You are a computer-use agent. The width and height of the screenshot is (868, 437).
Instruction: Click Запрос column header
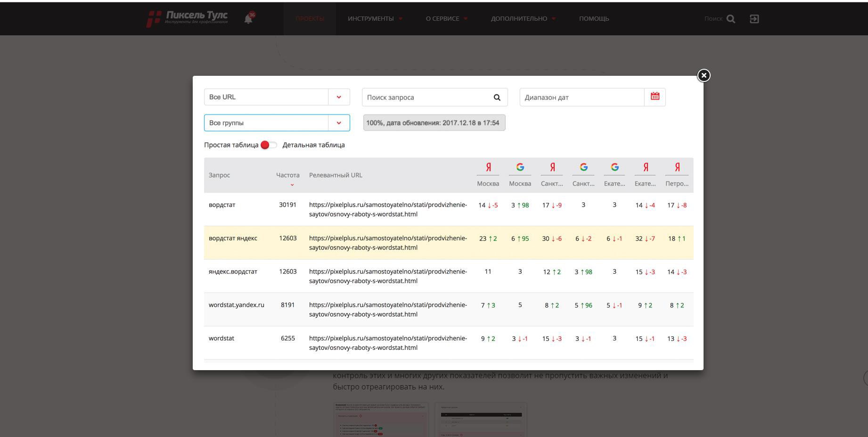click(x=219, y=175)
